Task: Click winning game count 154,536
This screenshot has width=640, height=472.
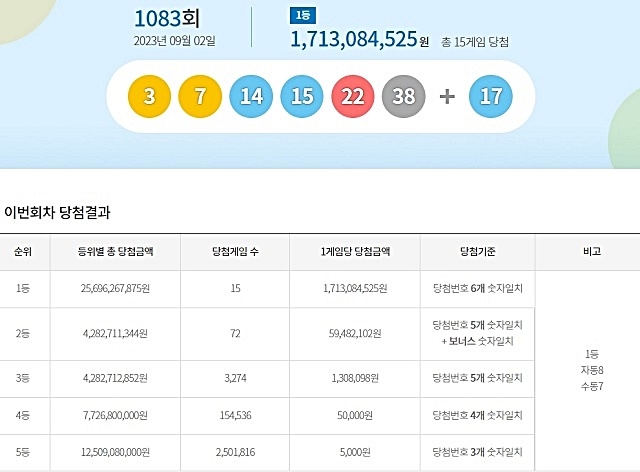Action: coord(236,416)
